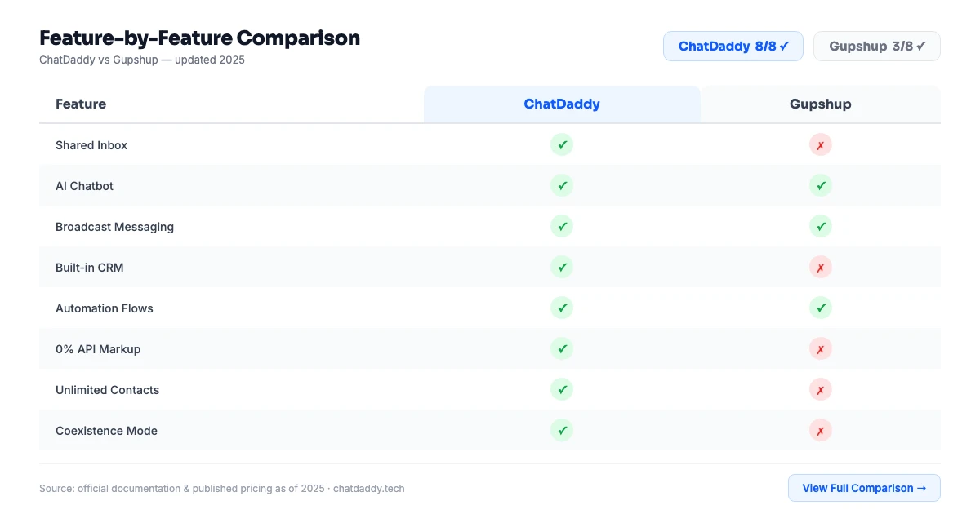This screenshot has height=514, width=980.
Task: Toggle the Unlimited Contacts cross for Gupshup
Action: (x=821, y=389)
